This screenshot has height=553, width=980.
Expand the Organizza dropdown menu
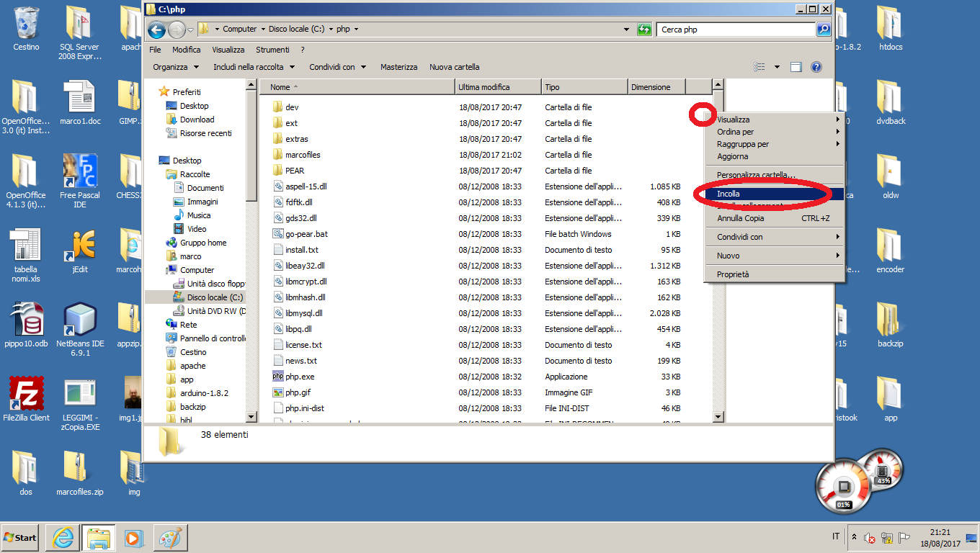176,67
